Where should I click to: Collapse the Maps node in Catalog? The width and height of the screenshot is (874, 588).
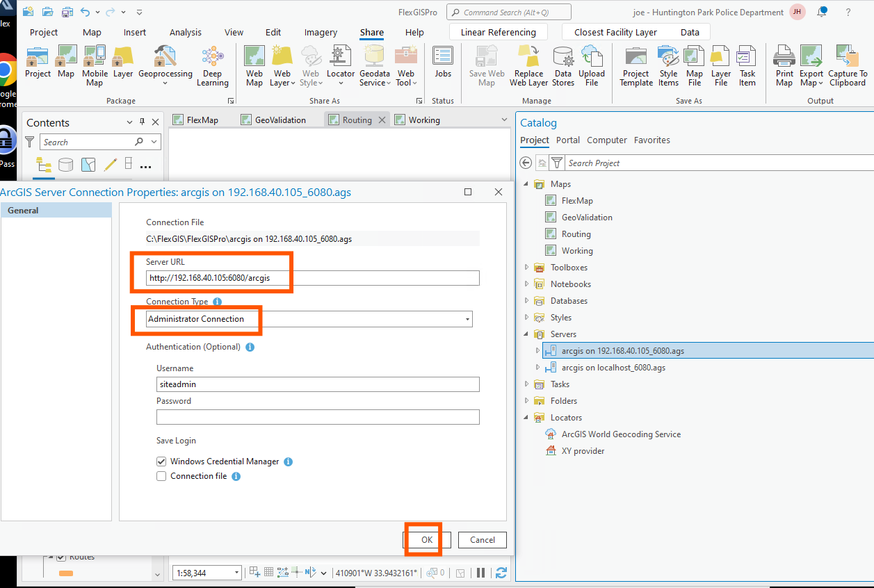527,184
